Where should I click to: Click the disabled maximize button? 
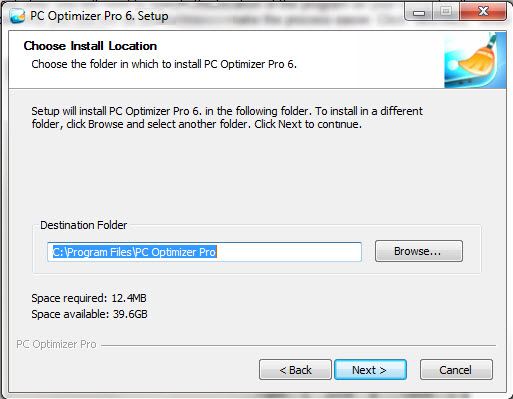[446, 12]
